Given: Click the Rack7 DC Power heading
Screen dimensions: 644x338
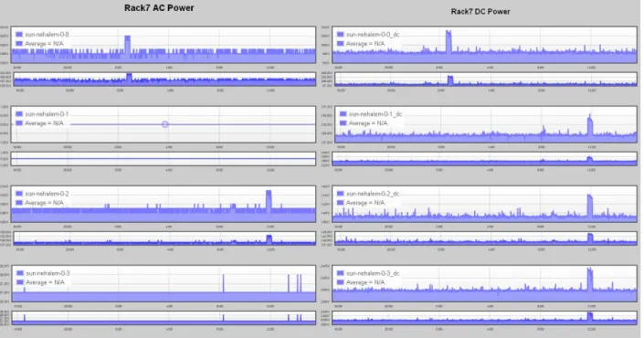Looking at the screenshot, I should [x=480, y=12].
